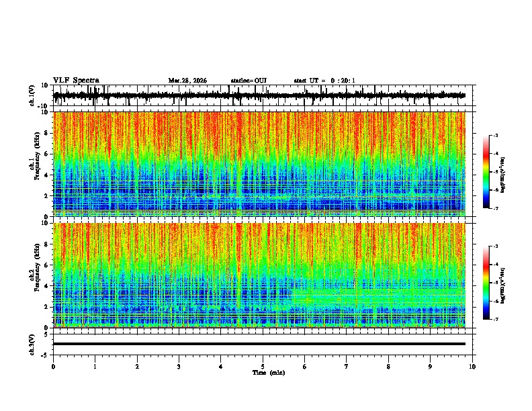Click the "8" tick on ch.2 frequency axis
The height and width of the screenshot is (411, 532).
point(46,244)
